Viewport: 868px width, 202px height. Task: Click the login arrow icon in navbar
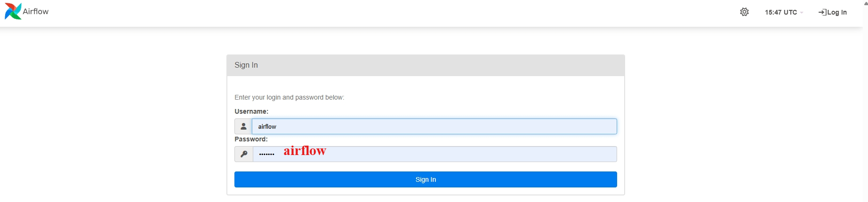(822, 12)
